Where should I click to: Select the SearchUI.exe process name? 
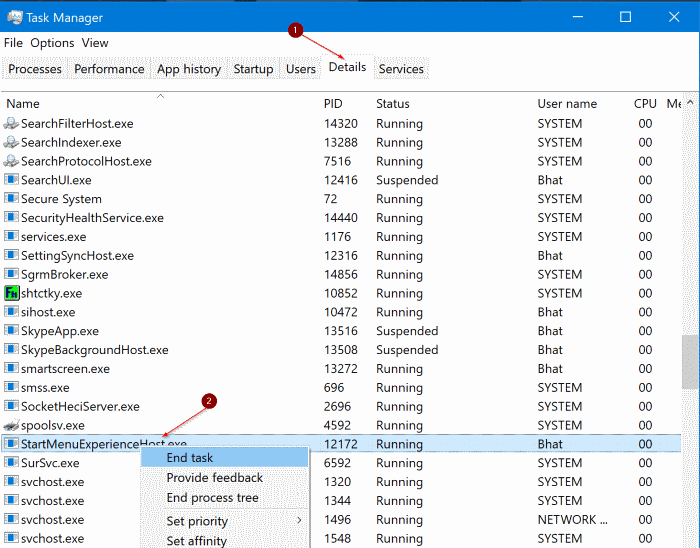(56, 180)
